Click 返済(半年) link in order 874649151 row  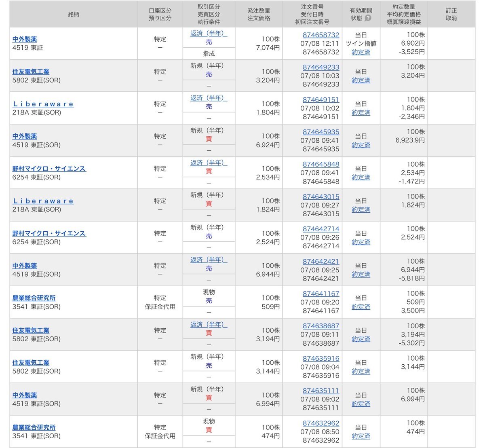[x=209, y=98]
